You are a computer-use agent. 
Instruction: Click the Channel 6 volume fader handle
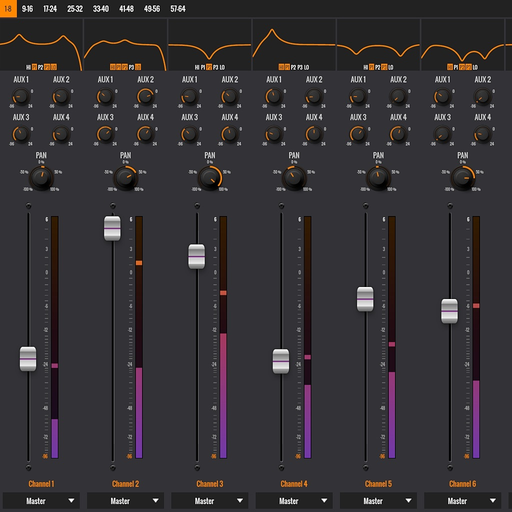tap(450, 311)
